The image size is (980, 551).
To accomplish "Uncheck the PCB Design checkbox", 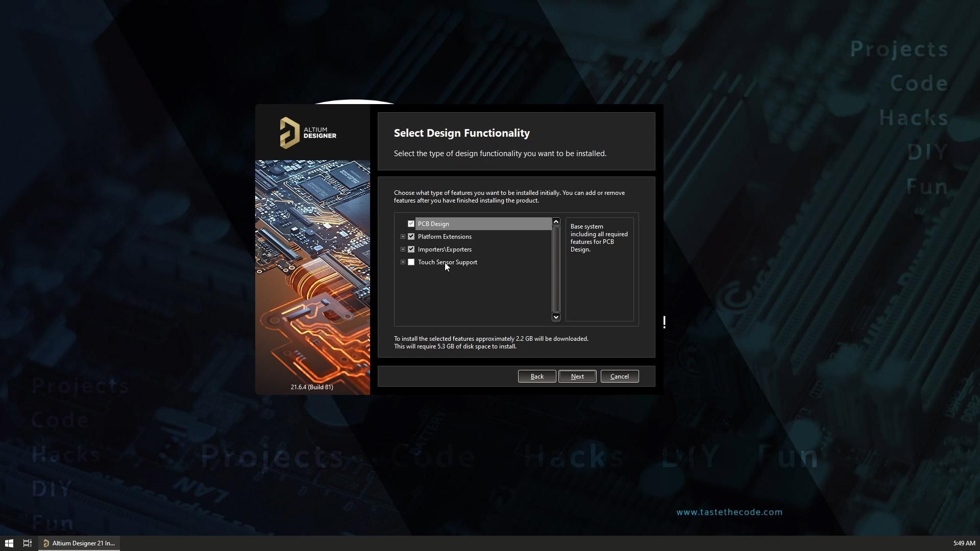I will (410, 223).
